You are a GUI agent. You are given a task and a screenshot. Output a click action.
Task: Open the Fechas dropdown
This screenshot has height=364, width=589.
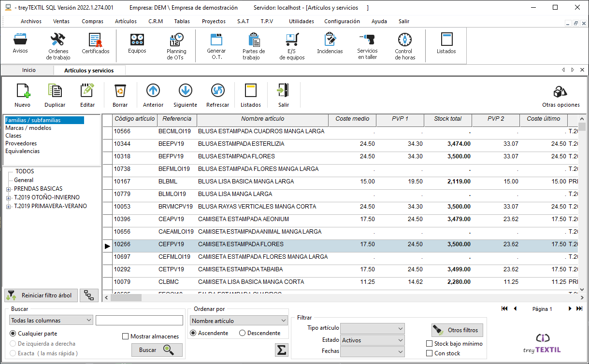372,351
